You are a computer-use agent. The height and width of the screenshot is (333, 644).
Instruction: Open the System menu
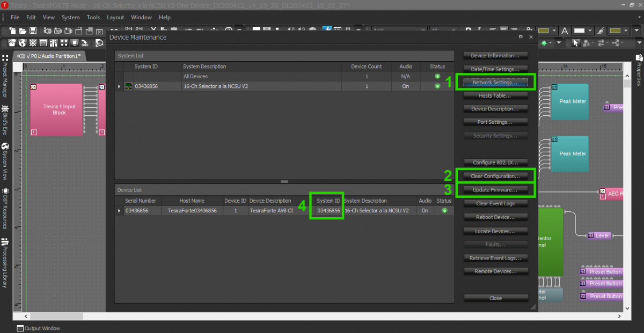click(70, 17)
